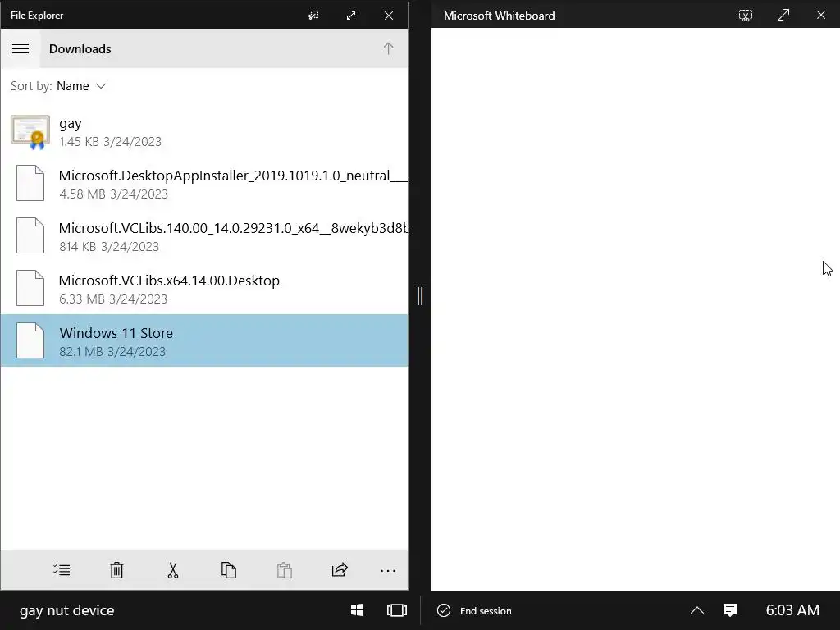
Task: Open the Windows Start button
Action: coord(358,610)
